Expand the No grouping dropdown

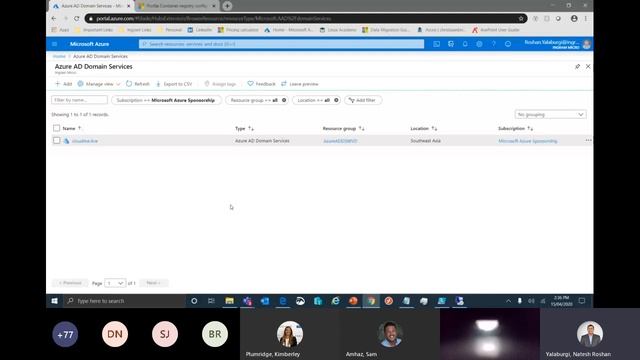[550, 115]
